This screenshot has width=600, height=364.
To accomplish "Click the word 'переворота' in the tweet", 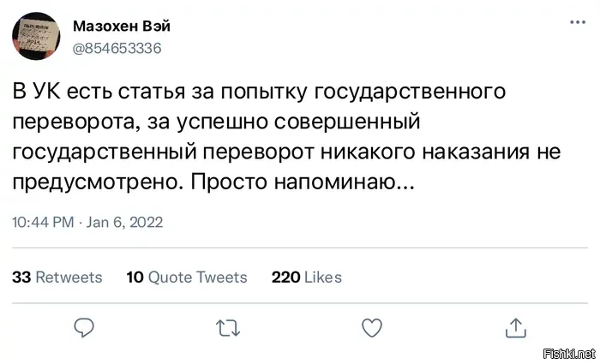I will click(73, 123).
